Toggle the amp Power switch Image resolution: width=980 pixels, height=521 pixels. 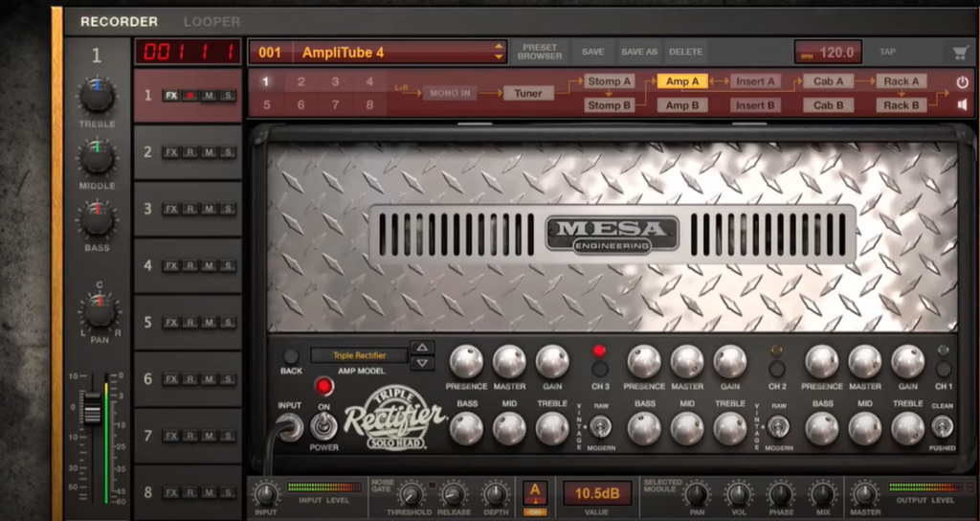(x=323, y=426)
